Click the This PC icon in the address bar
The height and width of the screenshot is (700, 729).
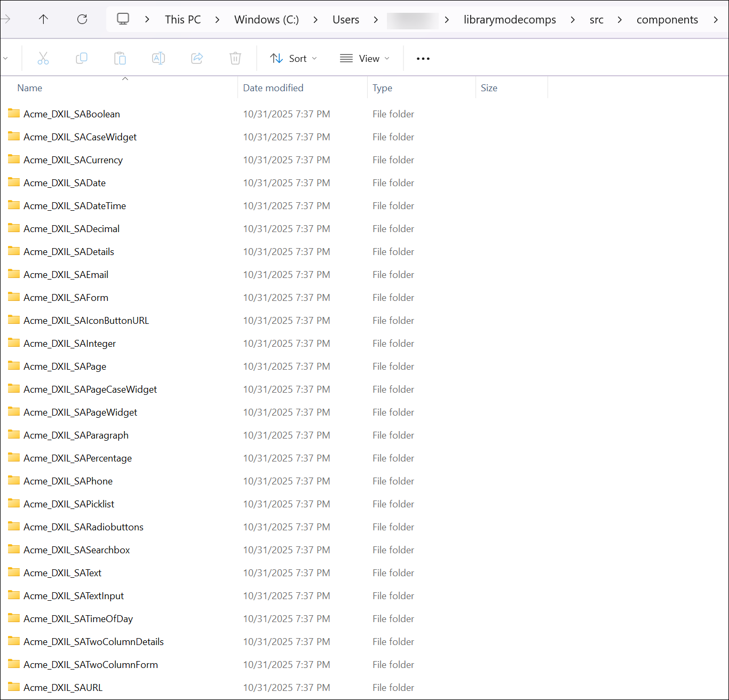tap(123, 19)
